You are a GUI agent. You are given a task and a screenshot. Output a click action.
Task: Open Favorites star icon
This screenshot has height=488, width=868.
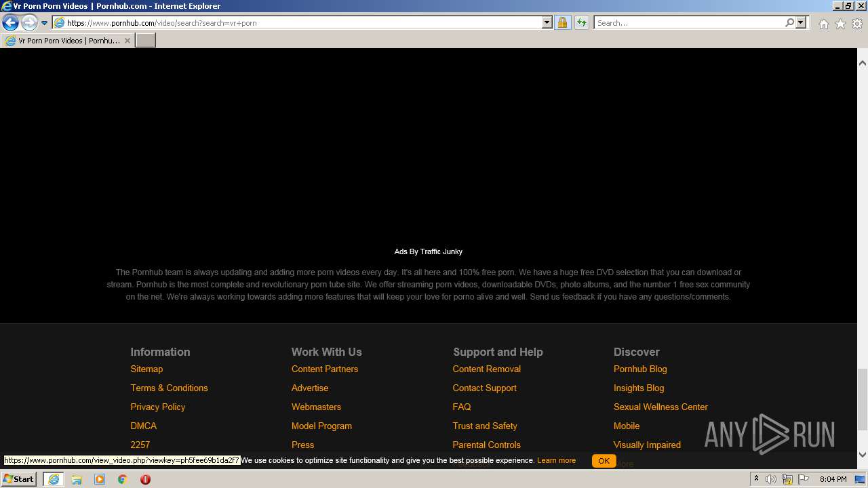tap(840, 24)
